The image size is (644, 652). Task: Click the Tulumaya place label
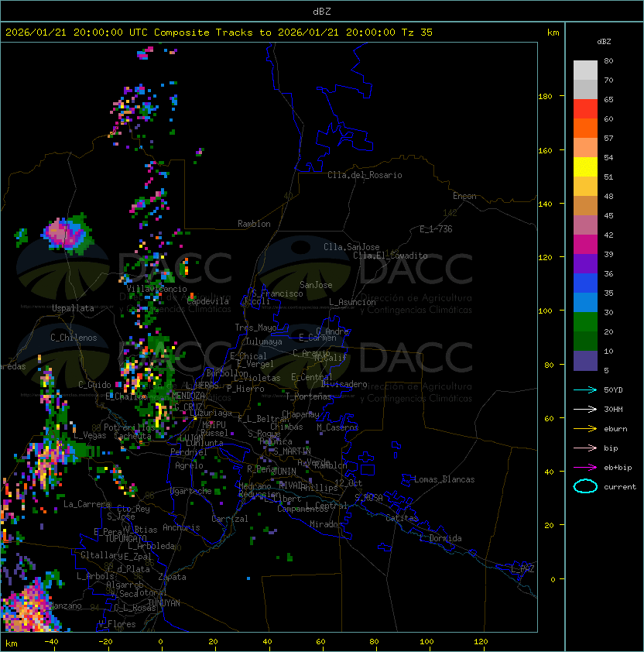pos(264,341)
